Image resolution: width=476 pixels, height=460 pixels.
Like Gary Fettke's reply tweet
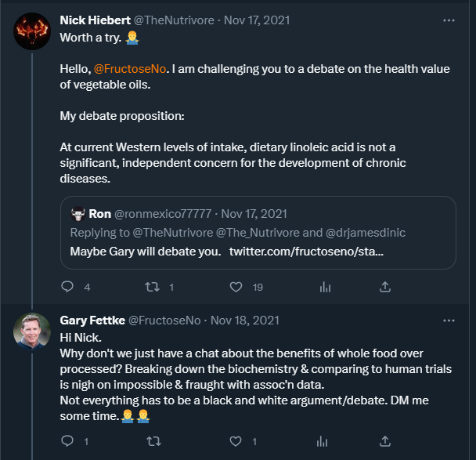click(236, 442)
